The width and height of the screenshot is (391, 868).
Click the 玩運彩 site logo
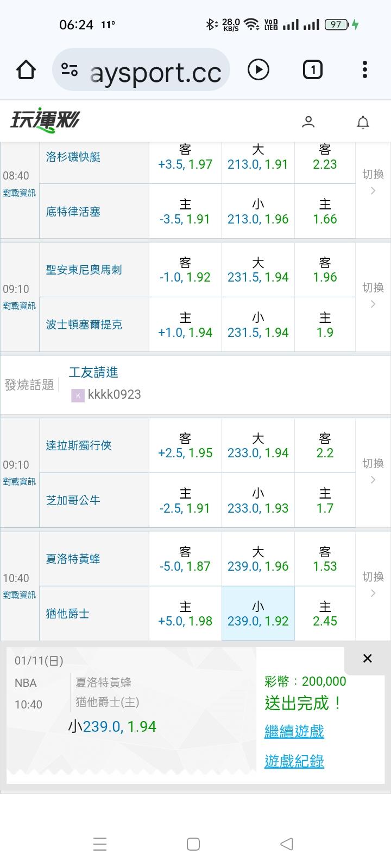[45, 120]
